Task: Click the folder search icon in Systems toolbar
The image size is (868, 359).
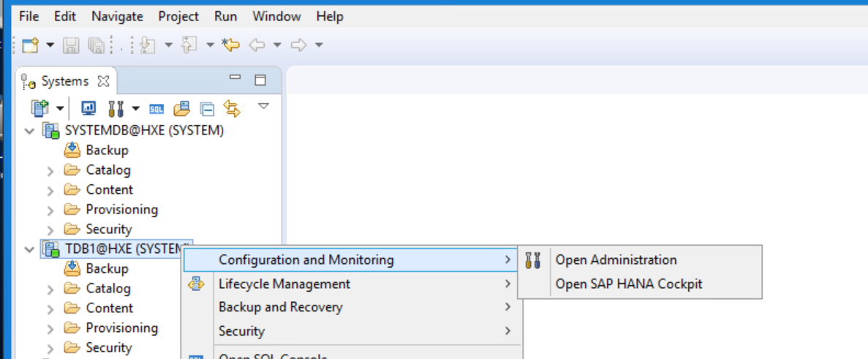Action: click(181, 108)
